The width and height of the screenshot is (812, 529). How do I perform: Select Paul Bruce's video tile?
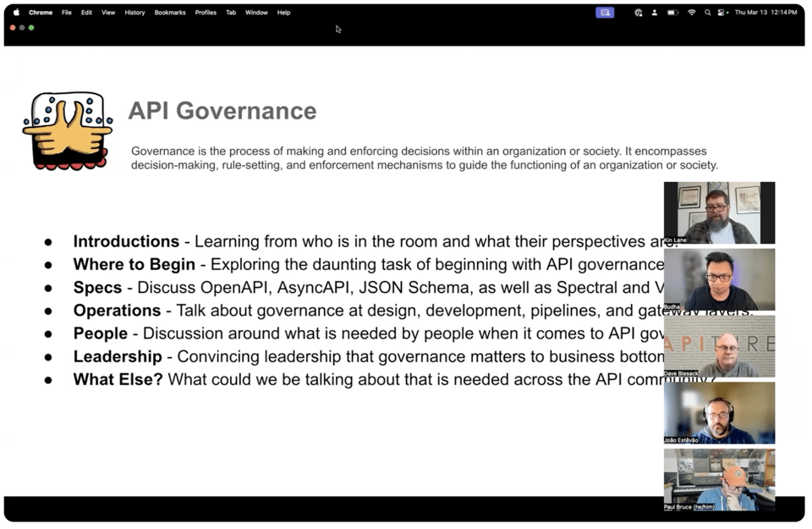pos(719,479)
